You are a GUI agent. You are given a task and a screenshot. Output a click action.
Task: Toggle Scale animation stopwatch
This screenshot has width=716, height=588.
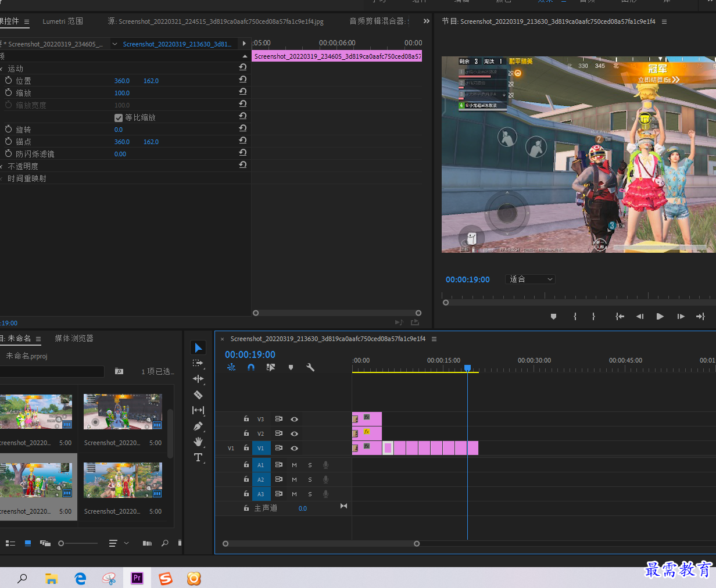[8, 93]
